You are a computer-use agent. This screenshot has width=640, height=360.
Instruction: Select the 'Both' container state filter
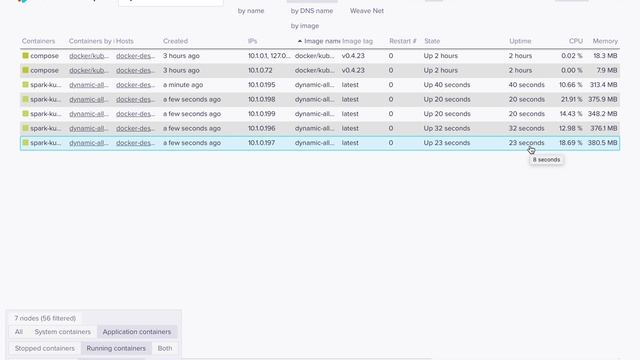click(x=165, y=349)
